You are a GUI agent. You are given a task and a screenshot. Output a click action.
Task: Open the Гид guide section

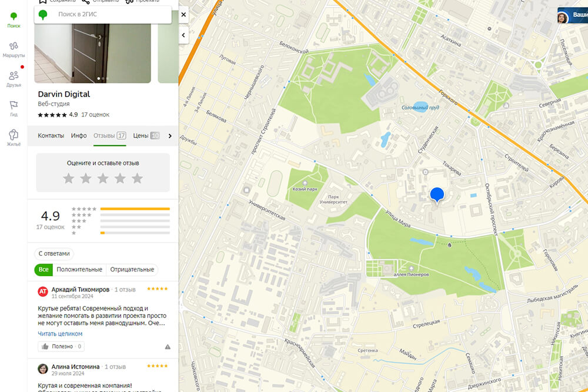click(x=14, y=109)
